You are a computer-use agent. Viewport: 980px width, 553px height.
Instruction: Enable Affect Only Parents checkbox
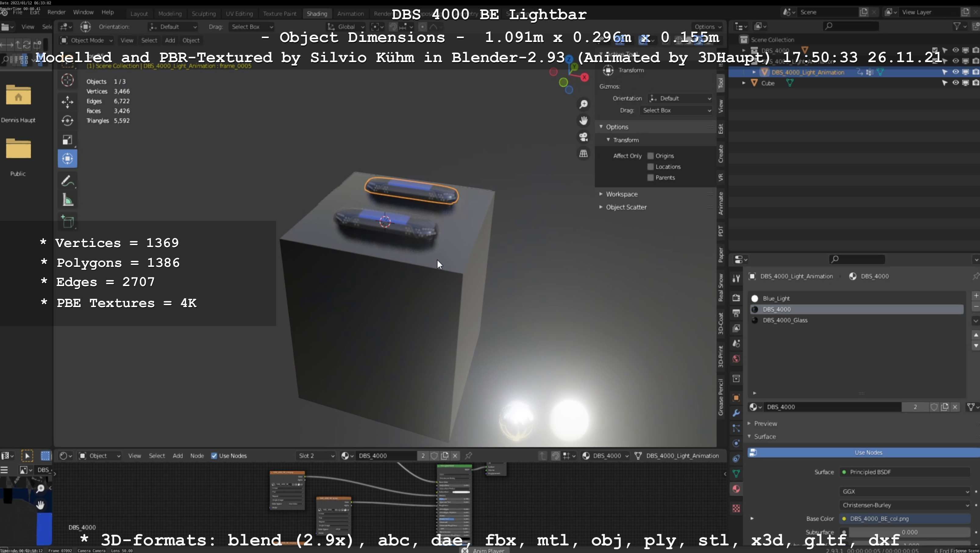pos(650,178)
